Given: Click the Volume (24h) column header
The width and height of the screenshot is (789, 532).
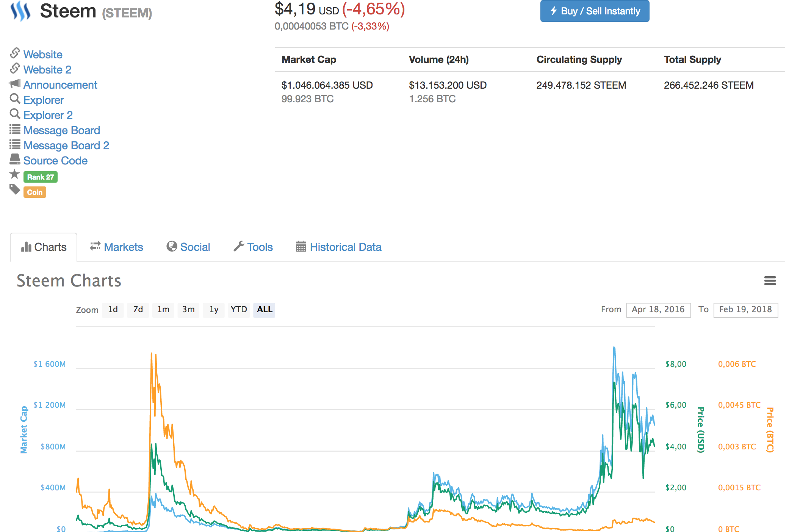Looking at the screenshot, I should click(439, 59).
